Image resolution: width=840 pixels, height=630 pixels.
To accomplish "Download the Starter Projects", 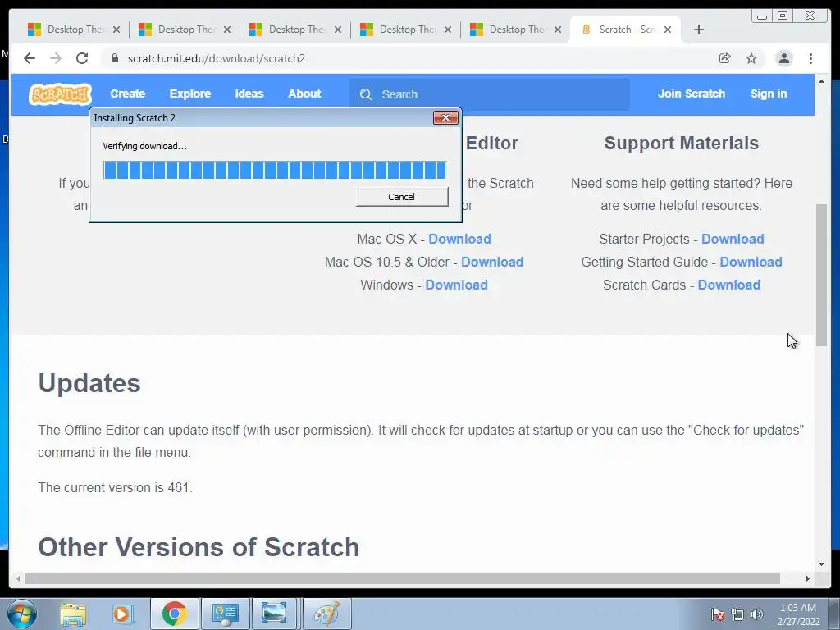I will pos(733,239).
